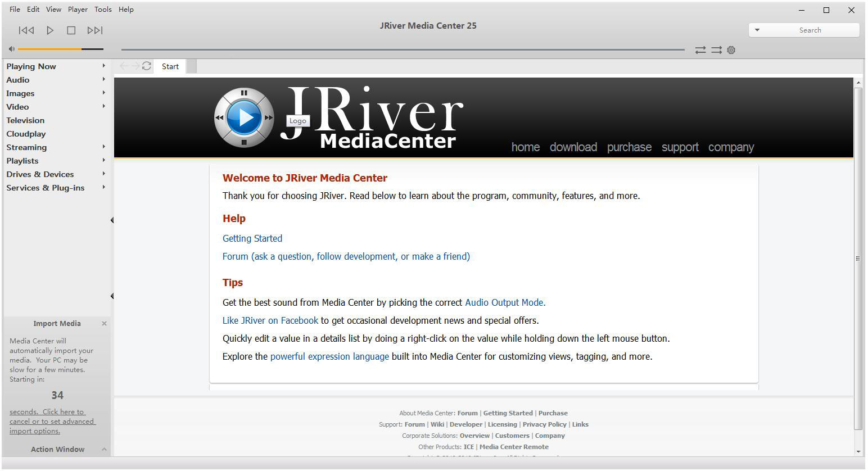Viewport: 868px width, 471px height.
Task: Skip to next track
Action: point(95,30)
